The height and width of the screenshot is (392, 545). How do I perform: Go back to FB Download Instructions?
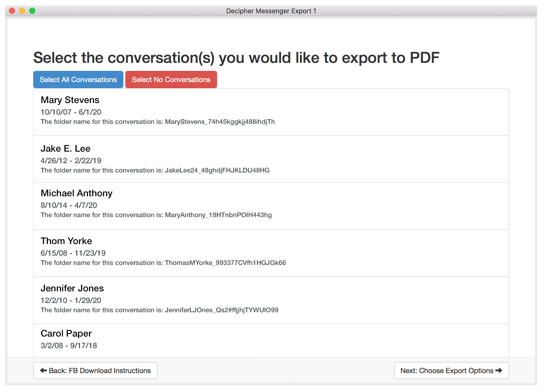click(x=95, y=371)
